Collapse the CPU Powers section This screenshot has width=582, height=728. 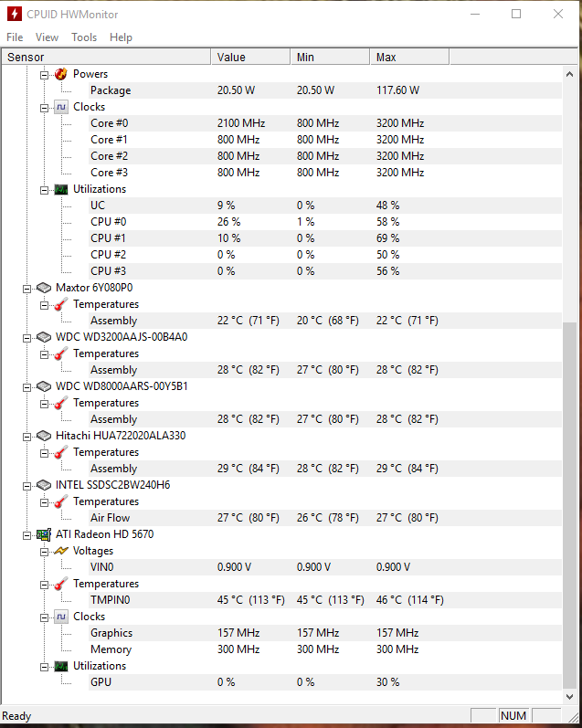[44, 75]
